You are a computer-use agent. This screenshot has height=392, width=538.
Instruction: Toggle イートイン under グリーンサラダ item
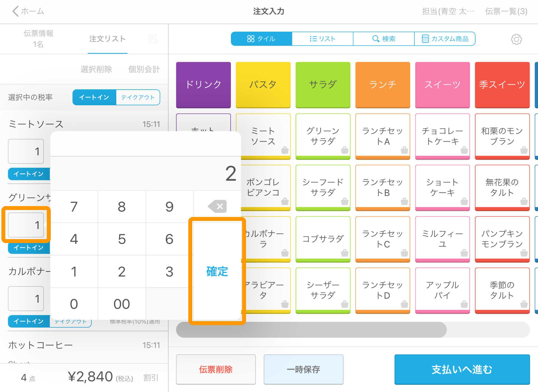coord(29,248)
